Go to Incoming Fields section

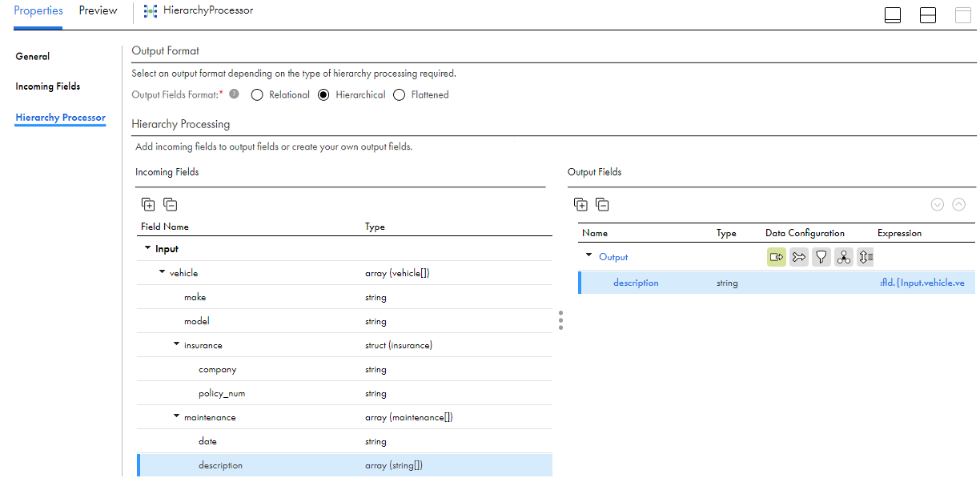coord(48,86)
